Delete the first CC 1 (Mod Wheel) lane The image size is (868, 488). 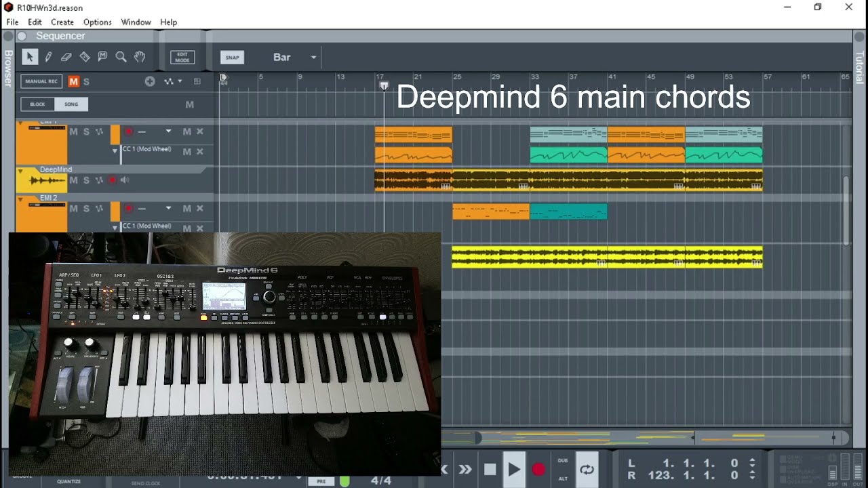200,152
